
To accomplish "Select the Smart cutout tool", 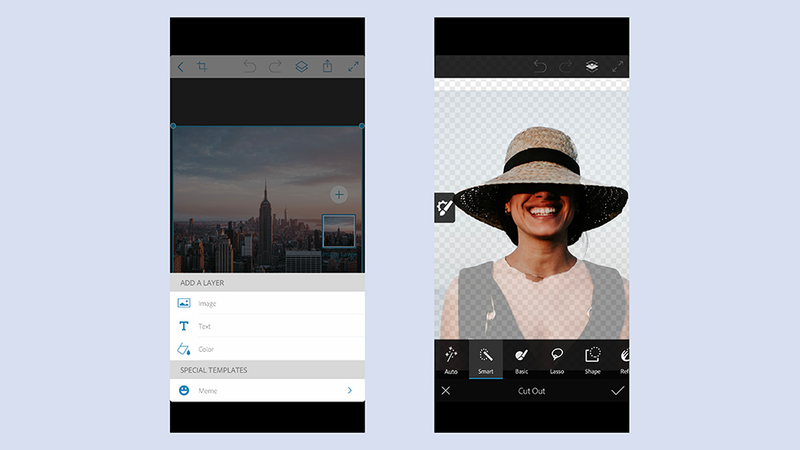I will click(486, 360).
